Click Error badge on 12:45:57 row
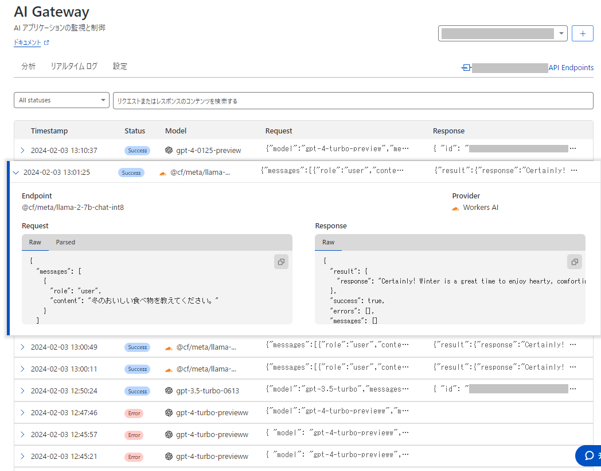 (134, 435)
